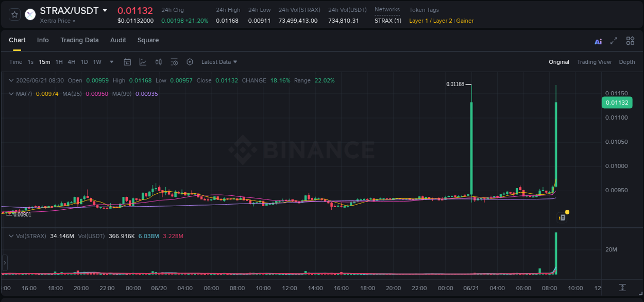Click the 24h Low value 0.00911
644x302 pixels.
point(259,21)
